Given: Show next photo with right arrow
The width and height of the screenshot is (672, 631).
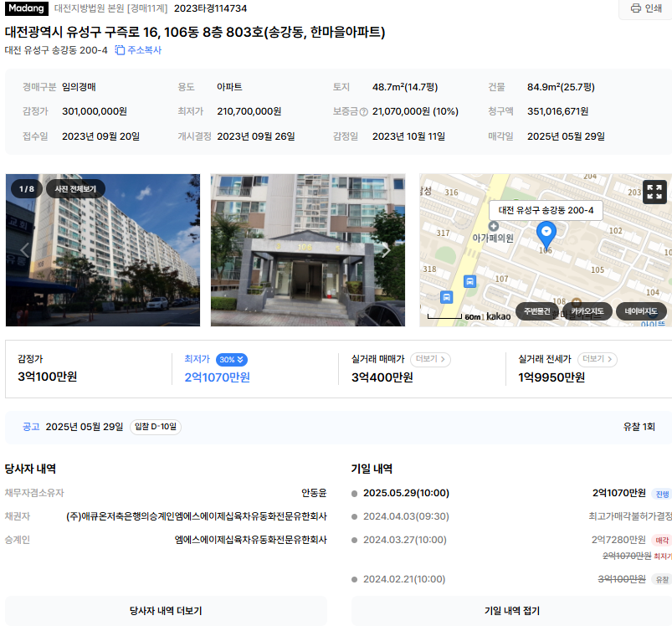Looking at the screenshot, I should click(386, 250).
